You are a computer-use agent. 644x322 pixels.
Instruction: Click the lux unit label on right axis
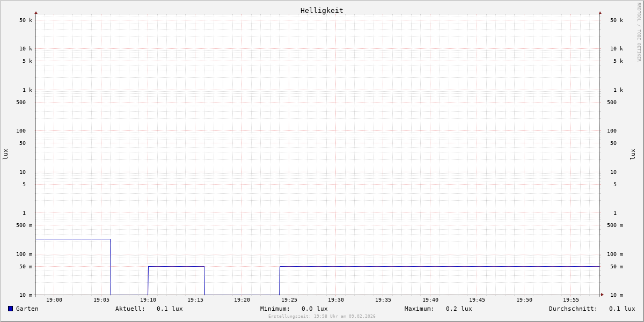[633, 154]
